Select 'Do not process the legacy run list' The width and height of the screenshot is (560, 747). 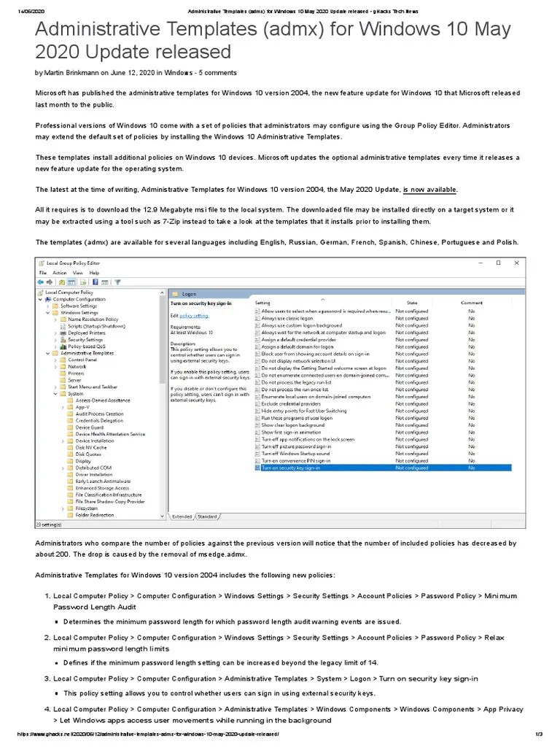click(296, 382)
